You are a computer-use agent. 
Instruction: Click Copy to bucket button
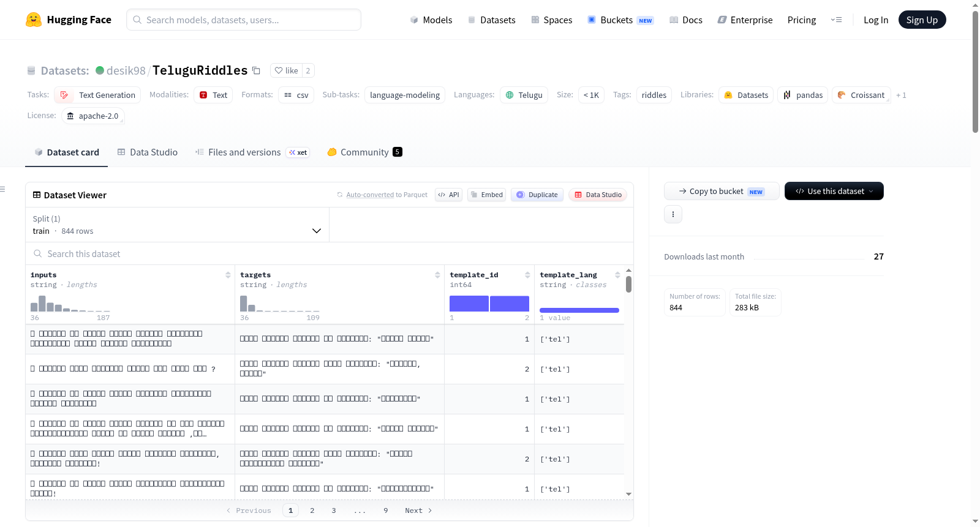722,191
